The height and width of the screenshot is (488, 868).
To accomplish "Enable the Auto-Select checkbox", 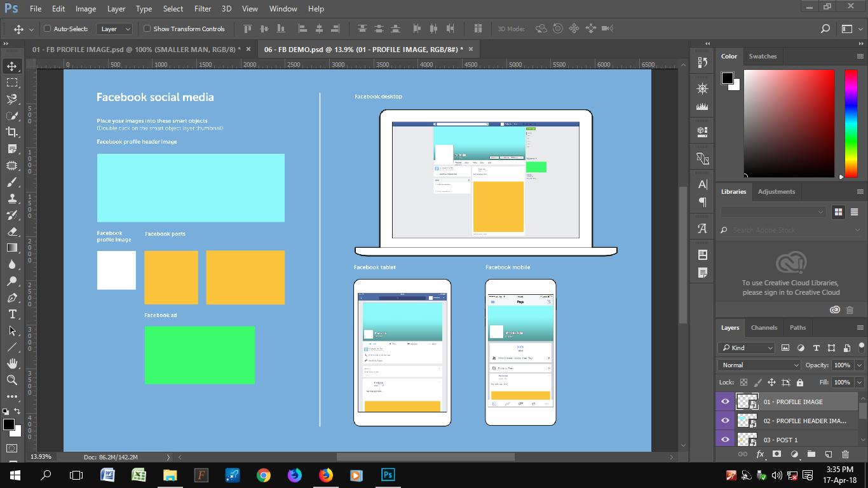I will point(47,29).
